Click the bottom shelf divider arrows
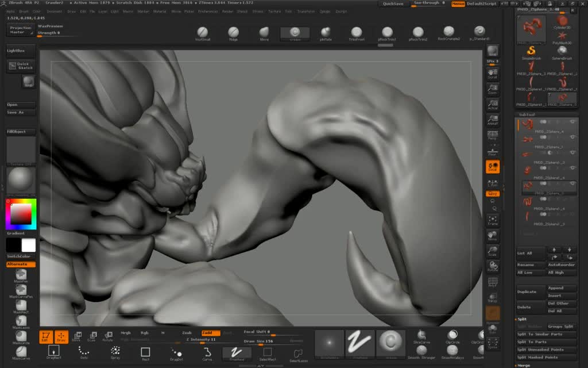The width and height of the screenshot is (588, 368). pos(261,366)
